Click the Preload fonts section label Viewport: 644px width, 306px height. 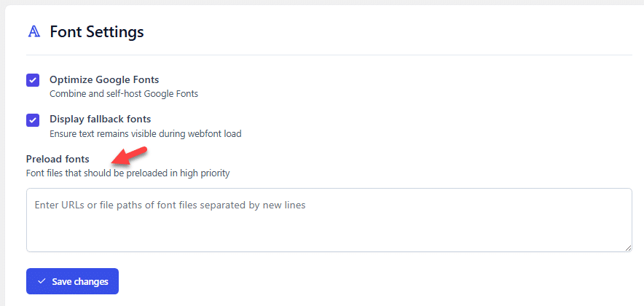pyautogui.click(x=58, y=159)
